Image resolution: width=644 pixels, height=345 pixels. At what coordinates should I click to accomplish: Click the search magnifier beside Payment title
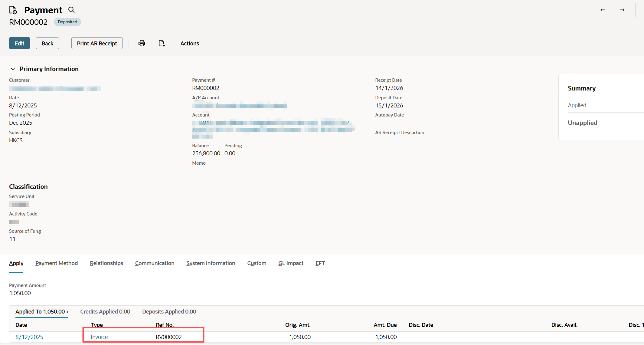coord(71,10)
